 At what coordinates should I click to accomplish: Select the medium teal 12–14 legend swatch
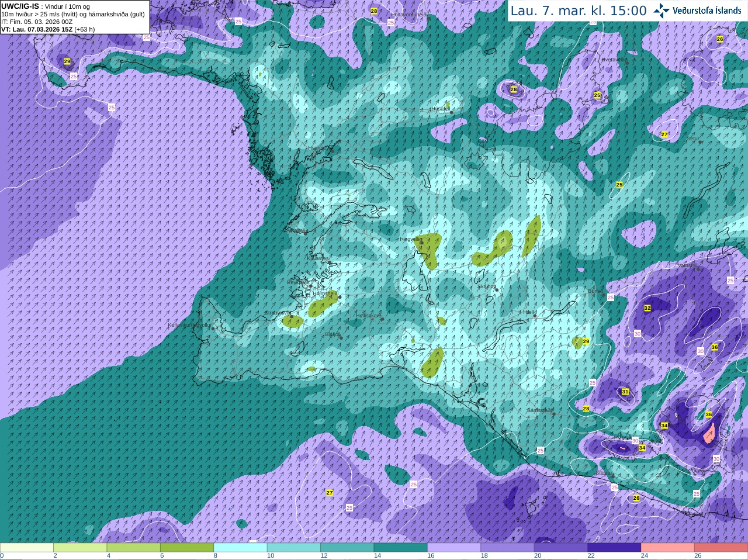pyautogui.click(x=347, y=548)
